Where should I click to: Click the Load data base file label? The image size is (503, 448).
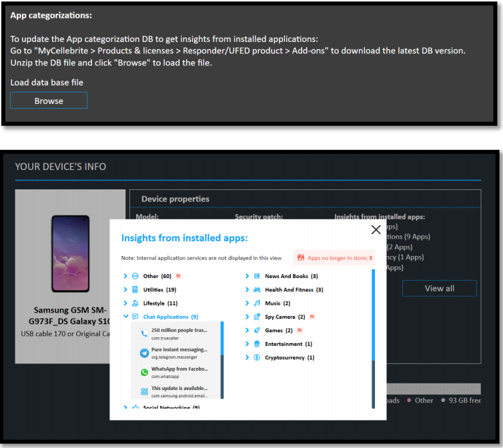pyautogui.click(x=47, y=83)
